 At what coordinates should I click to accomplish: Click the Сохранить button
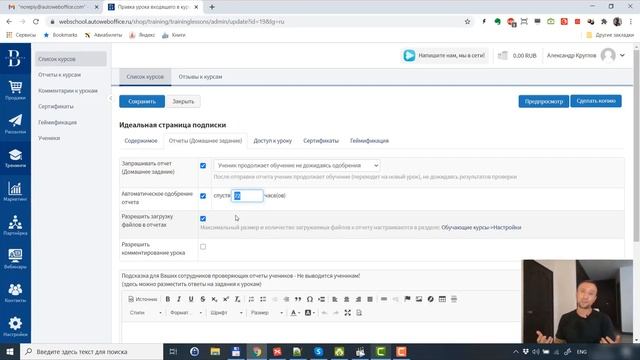coord(142,101)
